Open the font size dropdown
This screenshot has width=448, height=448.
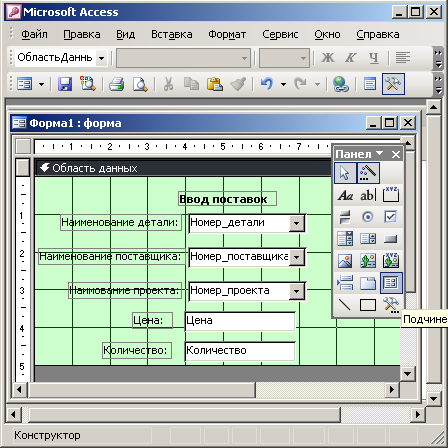pos(303,58)
